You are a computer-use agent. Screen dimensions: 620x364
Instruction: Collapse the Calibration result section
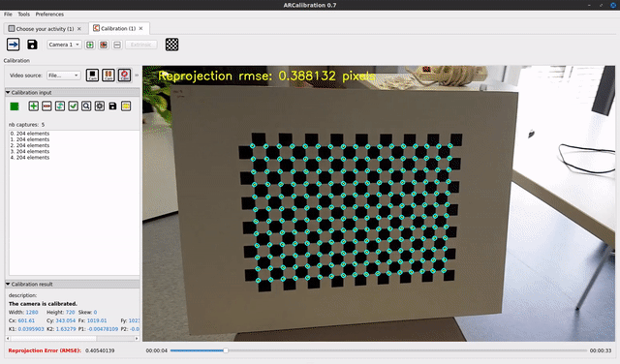(8, 284)
